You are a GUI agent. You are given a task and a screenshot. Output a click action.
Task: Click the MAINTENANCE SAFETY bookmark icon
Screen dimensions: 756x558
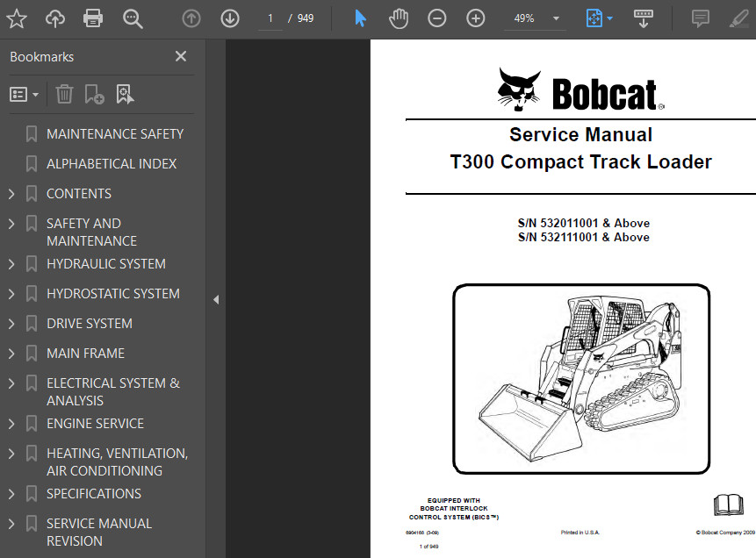pos(32,134)
